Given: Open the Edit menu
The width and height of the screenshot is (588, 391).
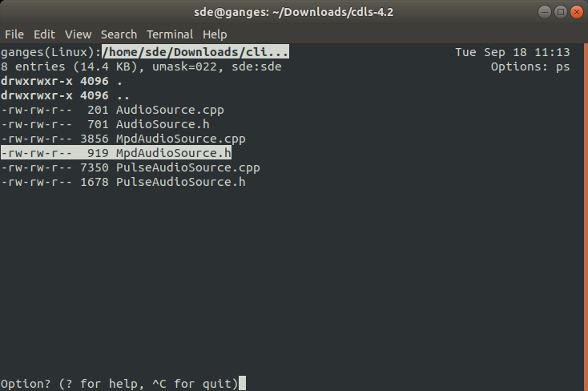Looking at the screenshot, I should pyautogui.click(x=44, y=34).
